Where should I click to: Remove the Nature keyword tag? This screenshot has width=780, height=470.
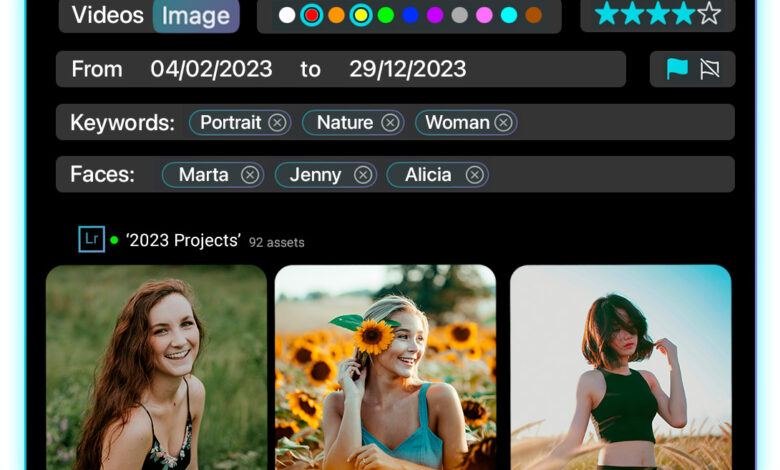coord(390,122)
